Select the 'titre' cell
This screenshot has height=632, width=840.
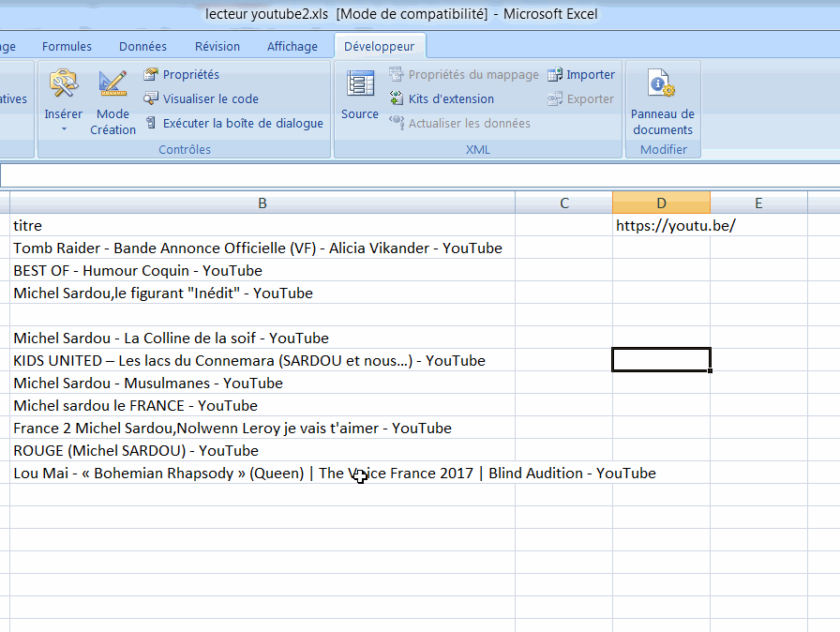click(262, 225)
